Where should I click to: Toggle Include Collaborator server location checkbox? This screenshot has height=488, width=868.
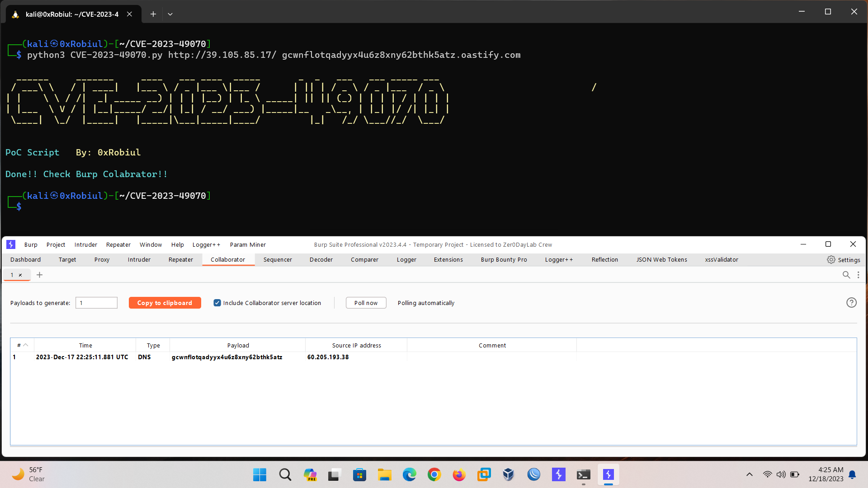point(217,303)
